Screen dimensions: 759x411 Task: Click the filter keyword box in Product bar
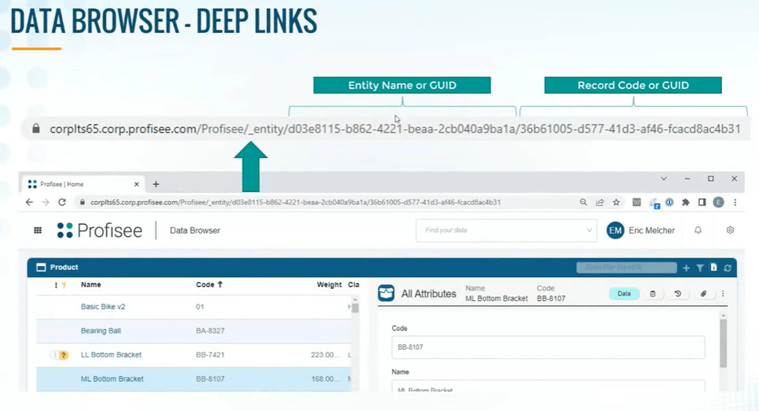(x=626, y=268)
